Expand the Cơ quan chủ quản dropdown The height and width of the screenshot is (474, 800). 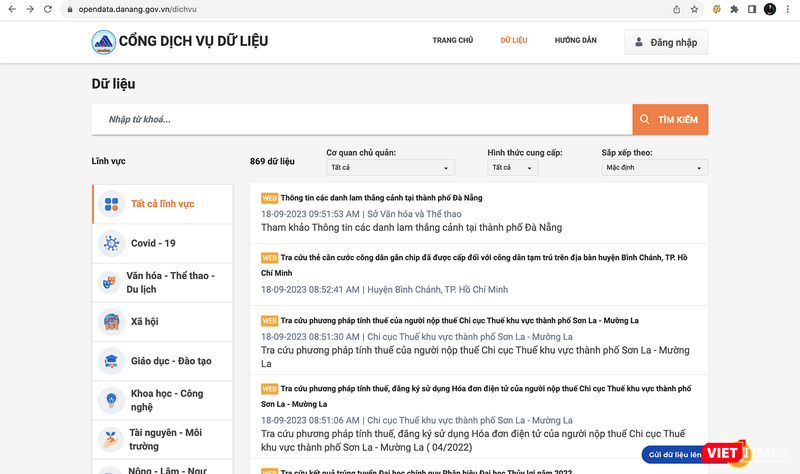pos(390,168)
